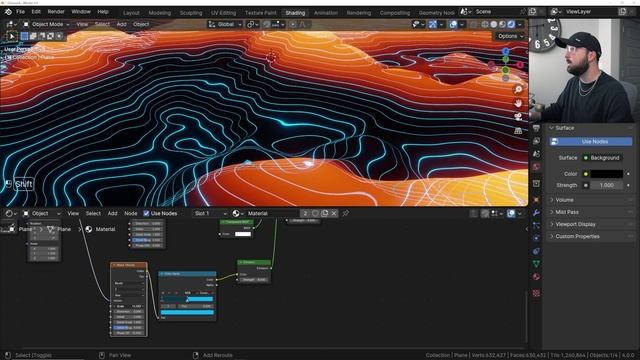Toggle the camera view icon

pos(518,117)
